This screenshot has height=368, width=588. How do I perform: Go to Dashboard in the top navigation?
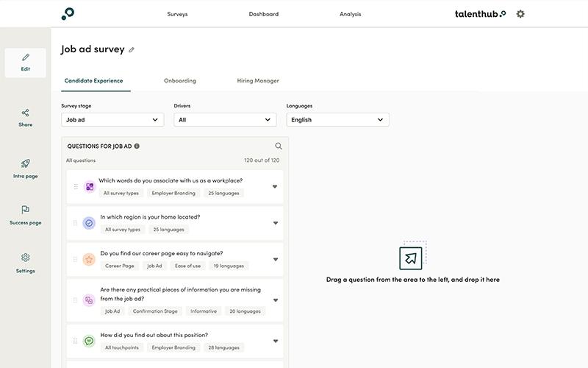click(x=264, y=14)
